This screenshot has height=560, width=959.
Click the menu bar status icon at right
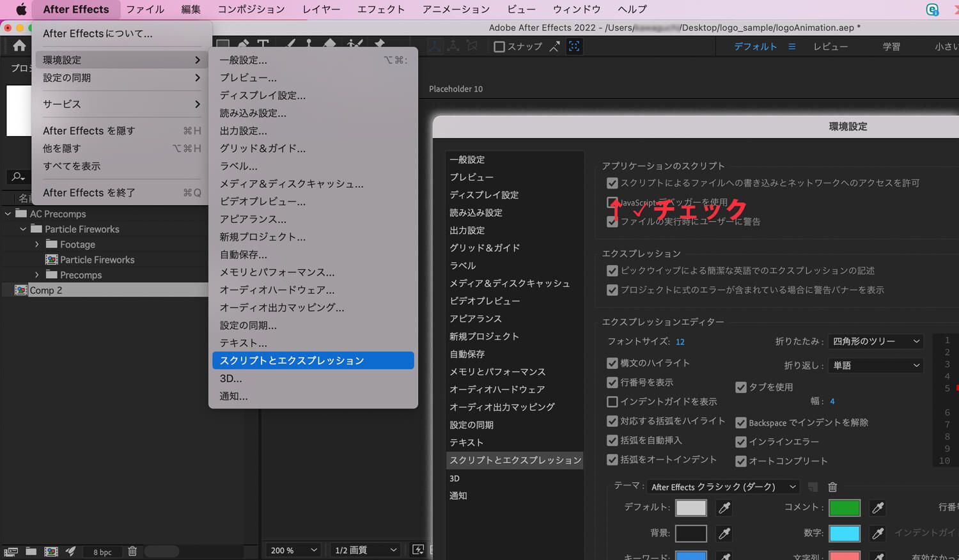pyautogui.click(x=933, y=9)
